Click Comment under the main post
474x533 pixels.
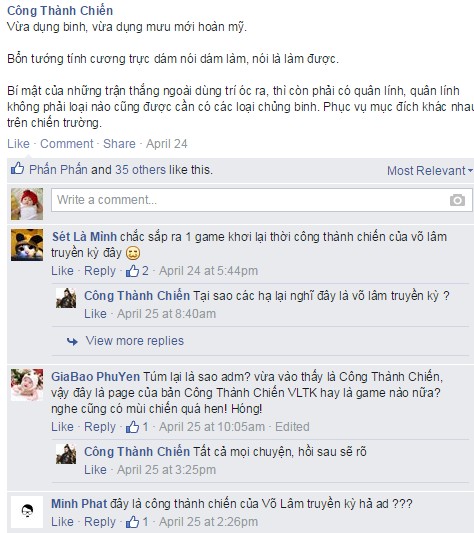point(67,144)
